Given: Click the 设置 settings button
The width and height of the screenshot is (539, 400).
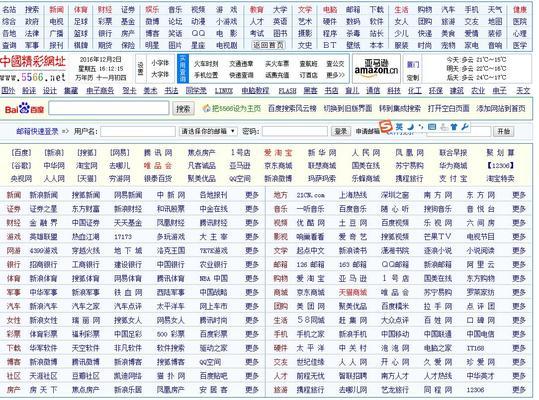Looking at the screenshot, I should (x=140, y=69).
